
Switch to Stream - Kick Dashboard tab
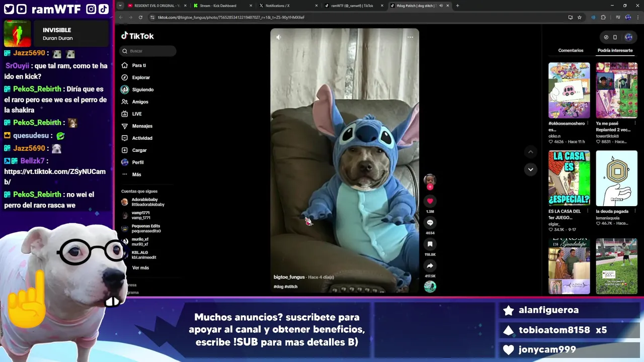click(x=222, y=6)
